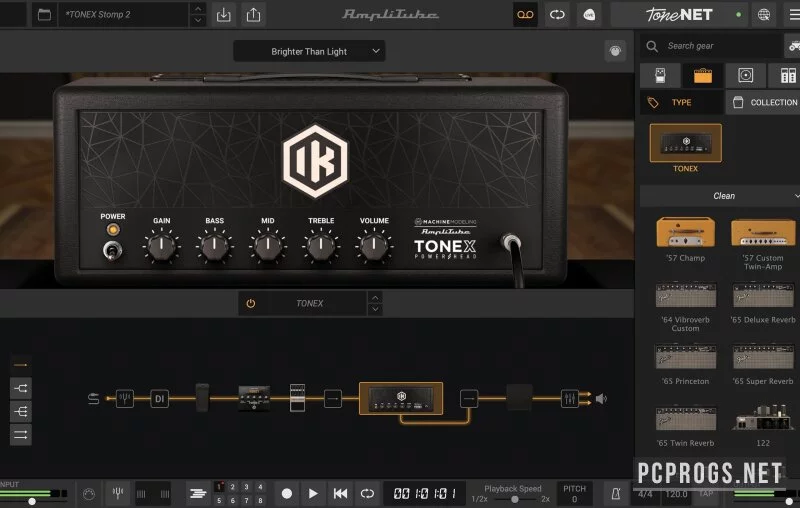Click the round icon right of tone dropdown
Viewport: 800px width, 508px height.
tap(615, 51)
